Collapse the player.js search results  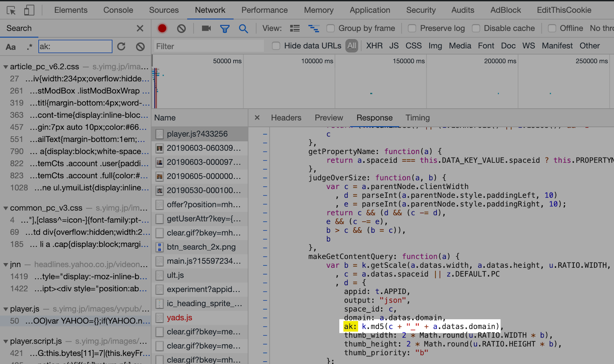[5, 308]
